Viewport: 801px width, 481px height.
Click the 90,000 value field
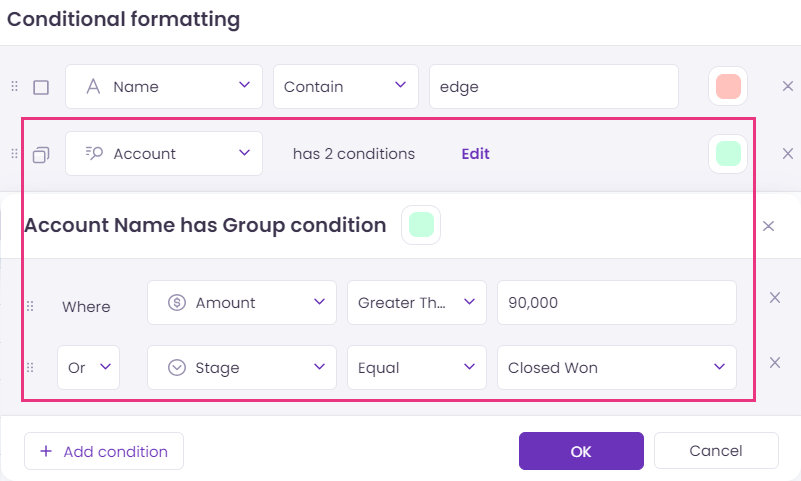pos(617,302)
